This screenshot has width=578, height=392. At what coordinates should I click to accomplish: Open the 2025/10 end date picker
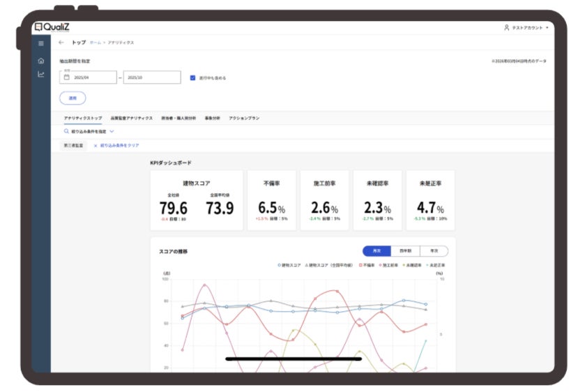[152, 77]
